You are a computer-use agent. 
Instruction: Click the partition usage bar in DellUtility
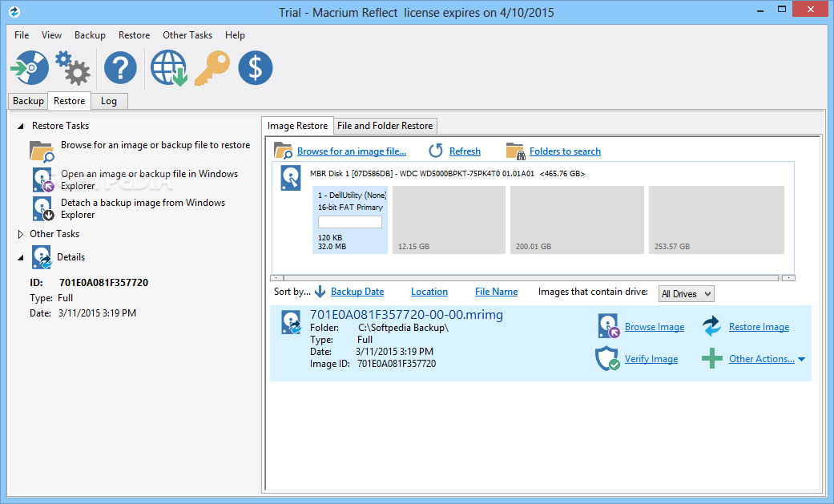coord(350,222)
